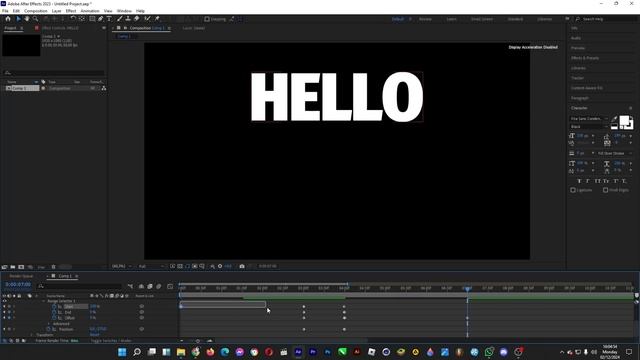Toggle stopwatch for Offset property

(x=54, y=318)
